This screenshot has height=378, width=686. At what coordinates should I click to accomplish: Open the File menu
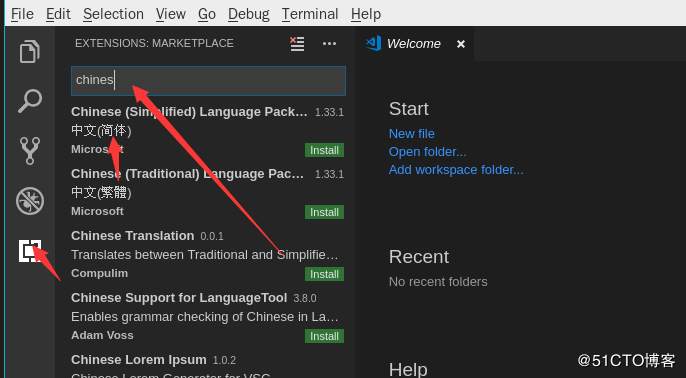click(x=22, y=14)
